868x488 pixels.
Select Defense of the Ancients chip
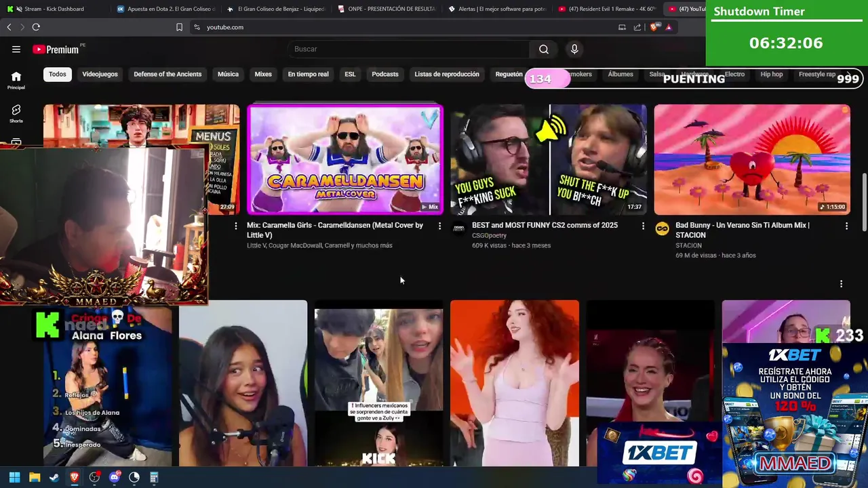[167, 74]
